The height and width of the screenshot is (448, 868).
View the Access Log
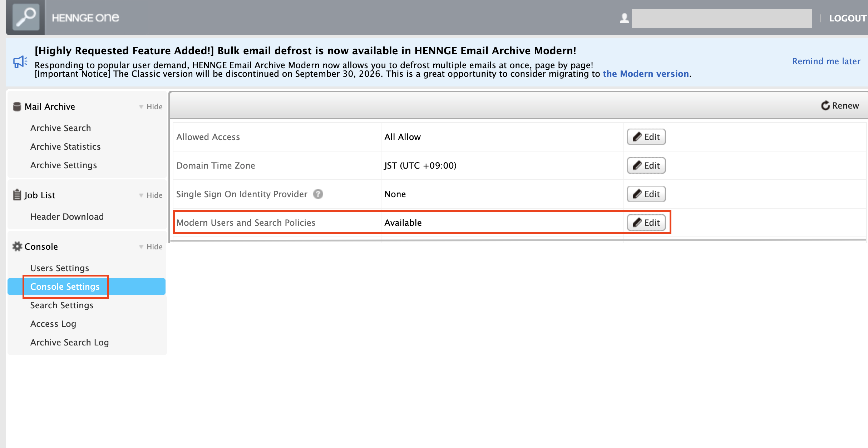point(53,324)
